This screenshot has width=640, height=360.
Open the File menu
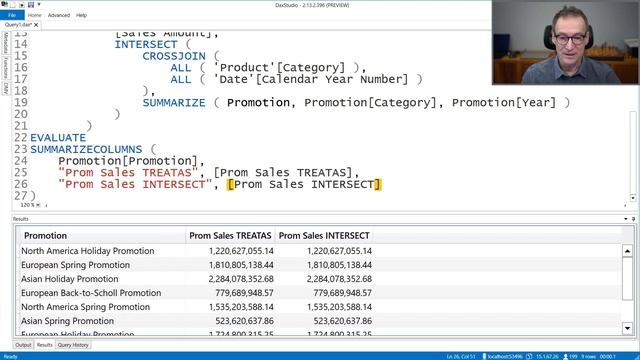click(x=12, y=15)
